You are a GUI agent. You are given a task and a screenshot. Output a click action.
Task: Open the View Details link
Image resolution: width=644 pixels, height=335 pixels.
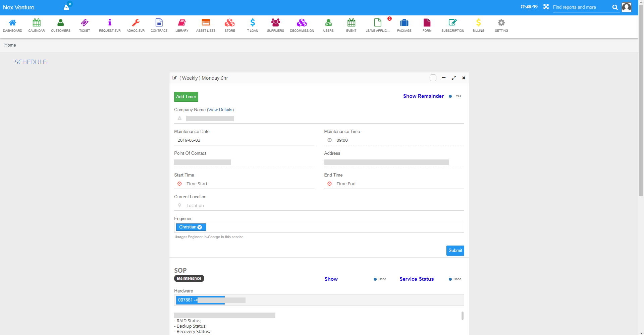click(220, 110)
